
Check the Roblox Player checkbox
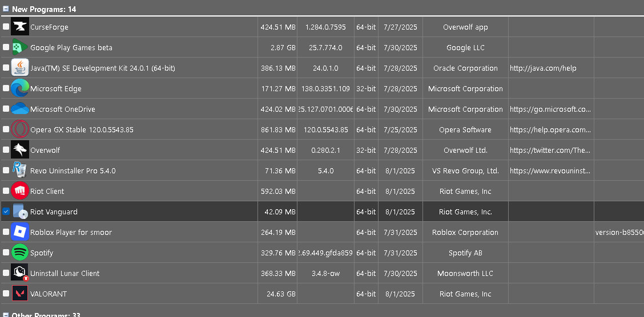pyautogui.click(x=6, y=231)
